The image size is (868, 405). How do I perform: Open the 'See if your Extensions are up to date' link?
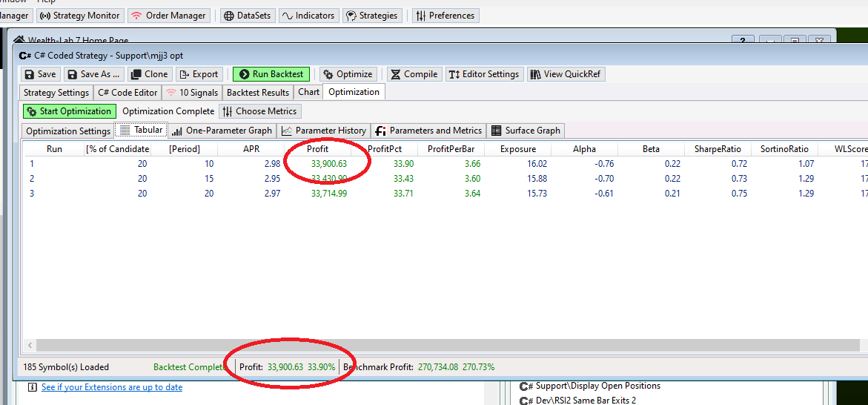[x=111, y=387]
